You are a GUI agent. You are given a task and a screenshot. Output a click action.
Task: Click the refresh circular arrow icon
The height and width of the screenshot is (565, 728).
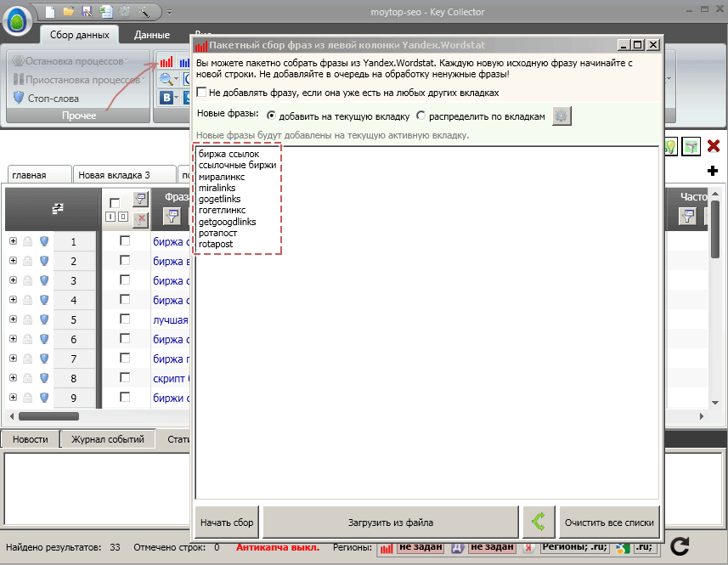[x=680, y=546]
